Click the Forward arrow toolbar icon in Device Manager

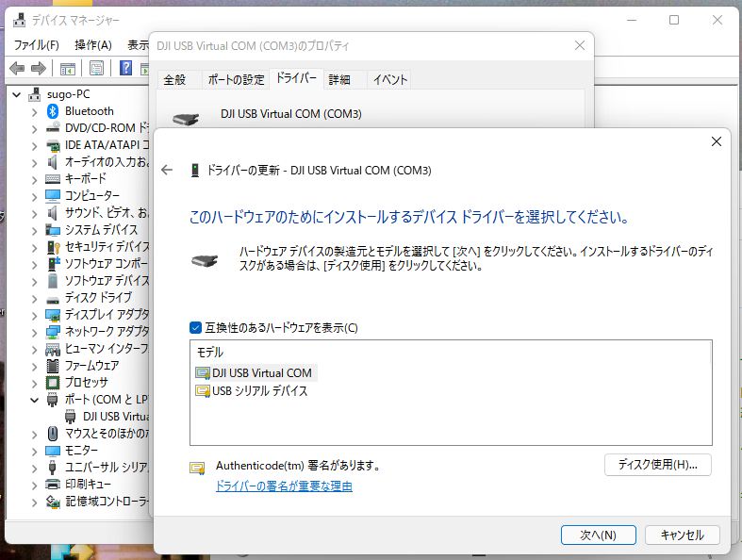pyautogui.click(x=39, y=69)
